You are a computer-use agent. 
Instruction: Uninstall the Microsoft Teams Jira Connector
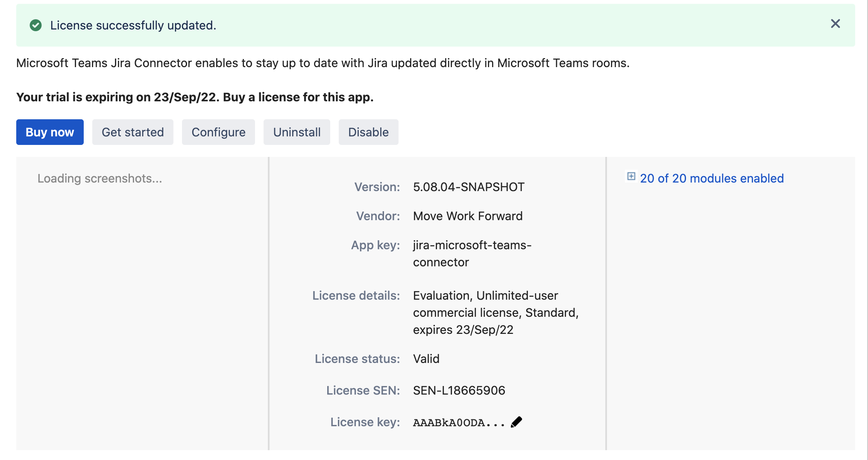tap(296, 132)
